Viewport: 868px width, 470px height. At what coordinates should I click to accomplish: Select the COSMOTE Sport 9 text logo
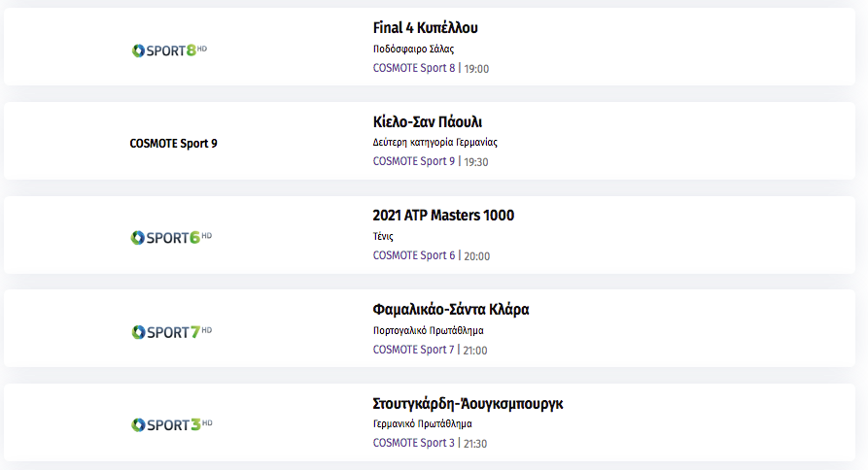point(173,144)
